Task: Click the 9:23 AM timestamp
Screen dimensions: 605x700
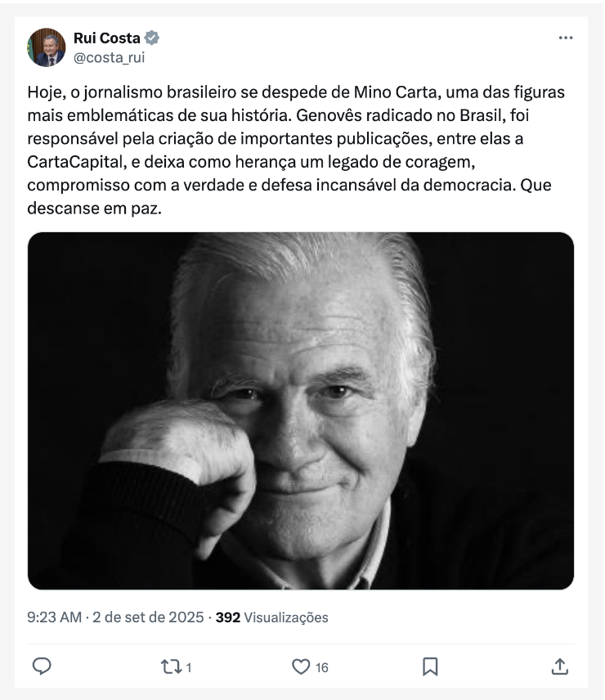Action: tap(54, 617)
